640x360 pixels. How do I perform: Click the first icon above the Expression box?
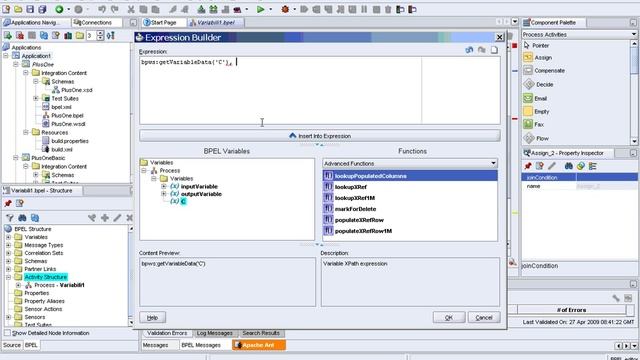point(469,50)
